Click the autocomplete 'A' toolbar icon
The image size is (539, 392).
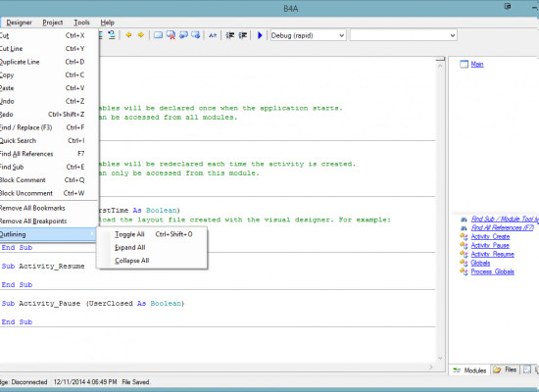pos(213,35)
